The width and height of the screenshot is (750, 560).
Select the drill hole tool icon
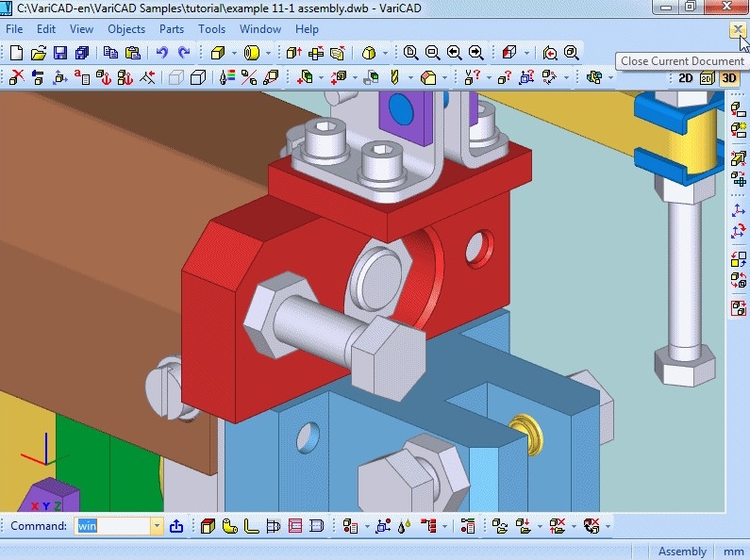click(x=394, y=77)
